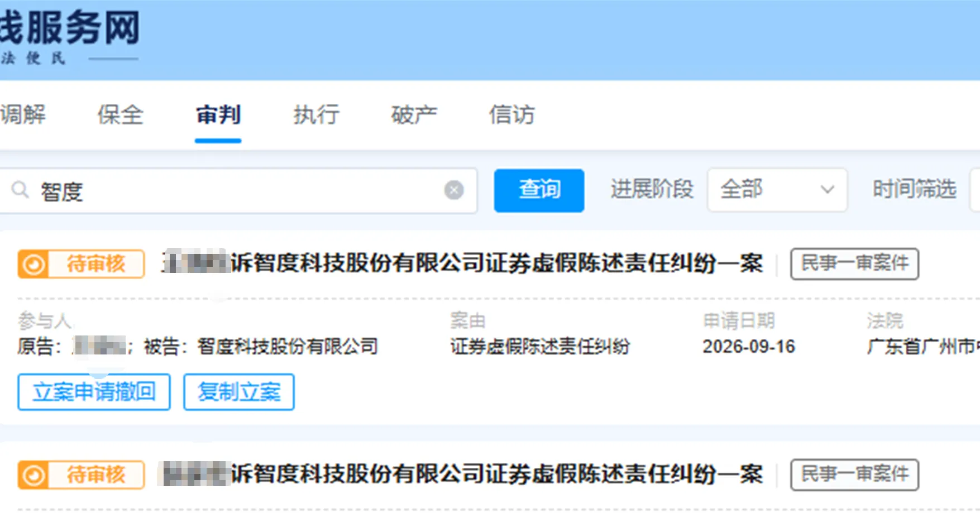Clear the search box text

pyautogui.click(x=454, y=190)
